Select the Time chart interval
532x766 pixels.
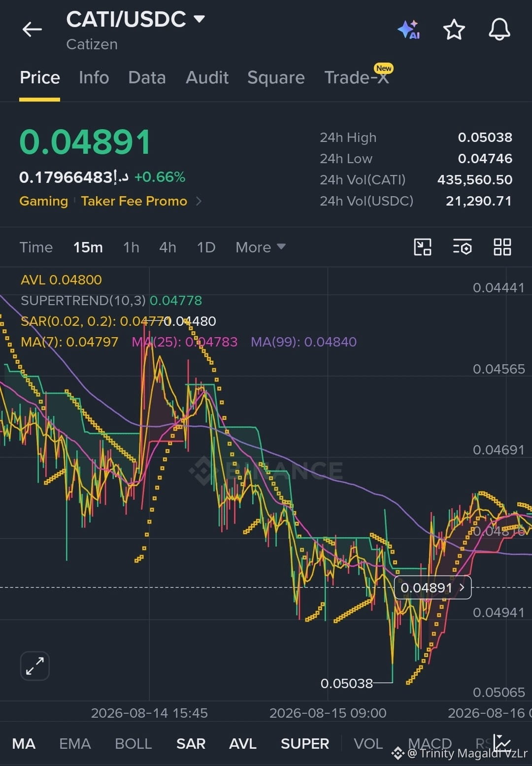(36, 247)
